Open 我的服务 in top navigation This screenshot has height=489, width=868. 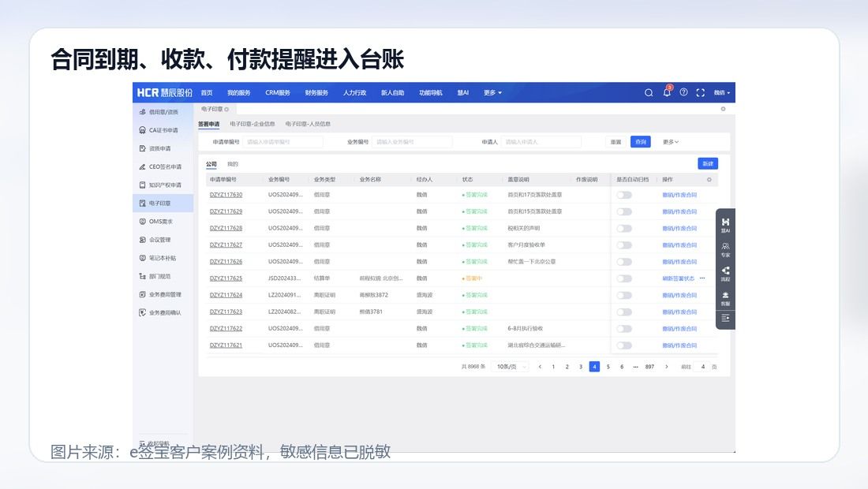(x=238, y=93)
